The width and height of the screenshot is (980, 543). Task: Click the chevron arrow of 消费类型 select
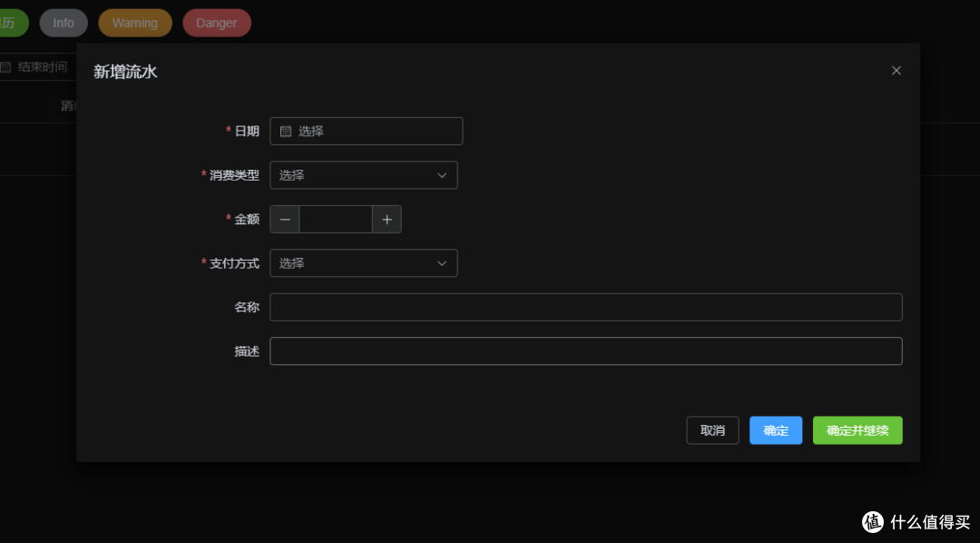tap(442, 175)
